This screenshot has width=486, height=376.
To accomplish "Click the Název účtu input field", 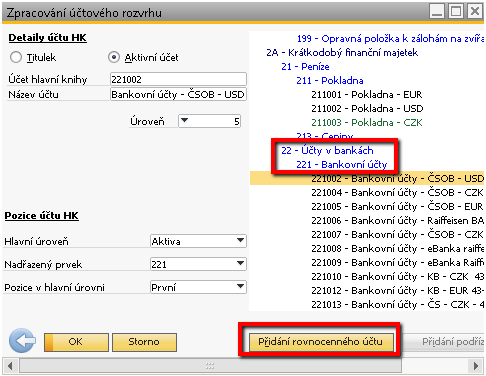I will [x=178, y=94].
